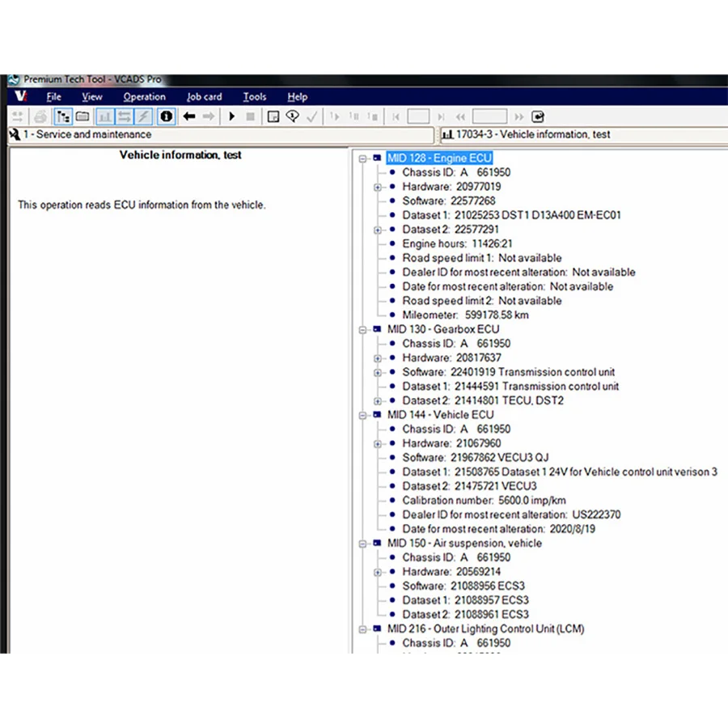
Task: Open the View menu
Action: [92, 96]
